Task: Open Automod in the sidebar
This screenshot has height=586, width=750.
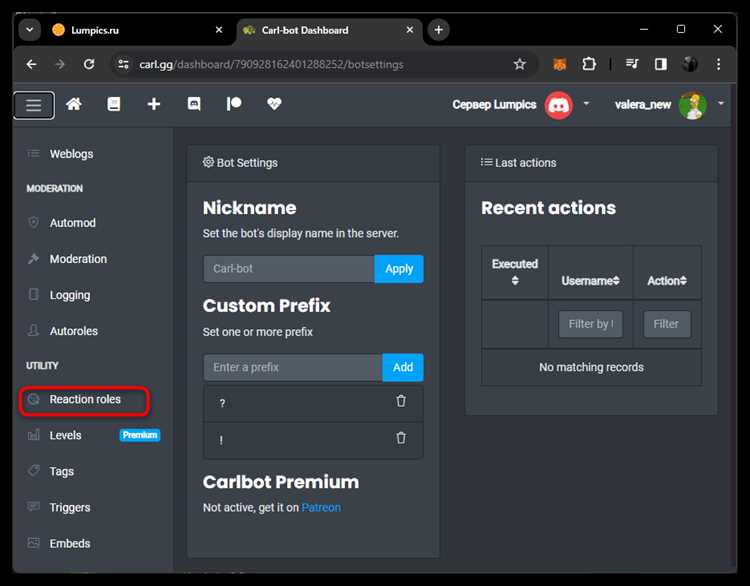Action: [72, 223]
